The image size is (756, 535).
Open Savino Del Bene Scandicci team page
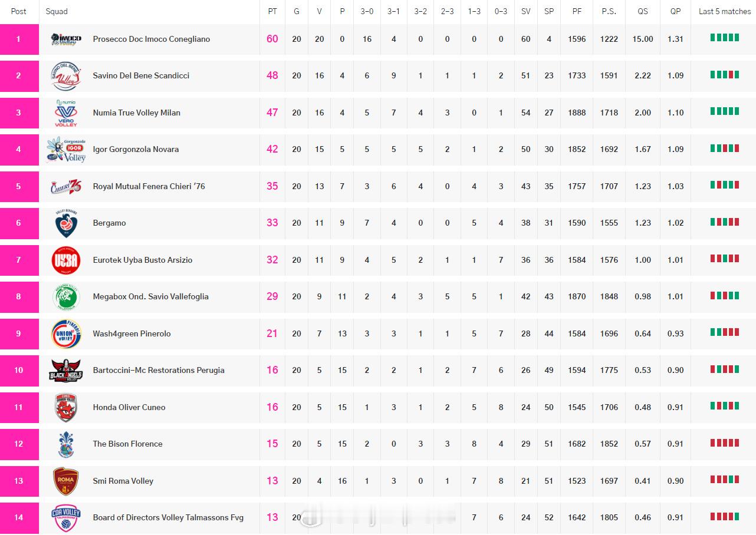click(141, 76)
